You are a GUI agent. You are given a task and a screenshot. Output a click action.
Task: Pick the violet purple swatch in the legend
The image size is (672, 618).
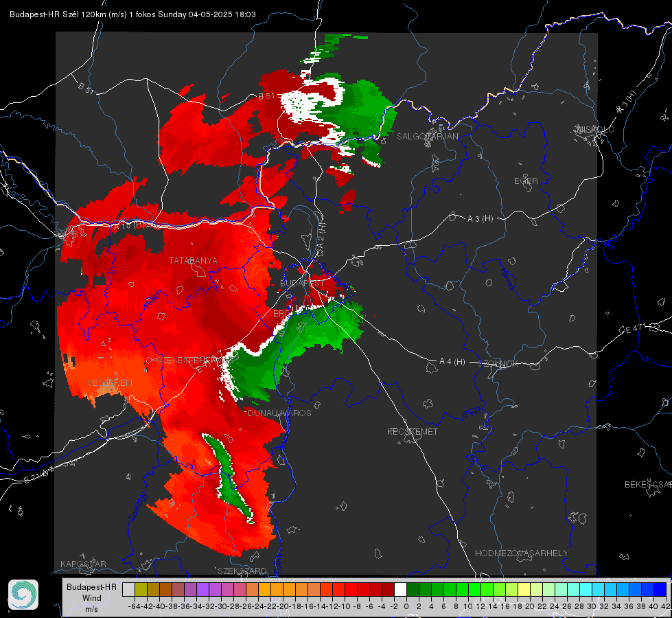tap(202, 589)
